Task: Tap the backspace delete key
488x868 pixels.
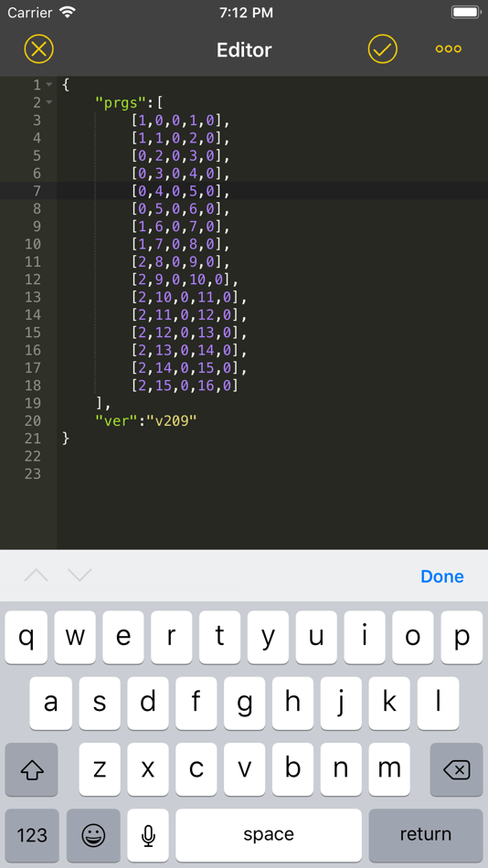Action: click(x=456, y=769)
